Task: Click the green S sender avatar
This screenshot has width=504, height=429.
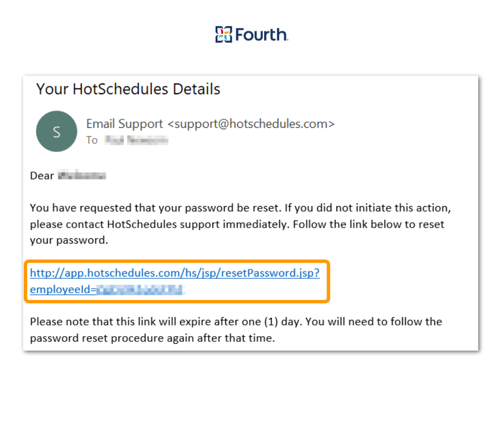Action: 56,131
